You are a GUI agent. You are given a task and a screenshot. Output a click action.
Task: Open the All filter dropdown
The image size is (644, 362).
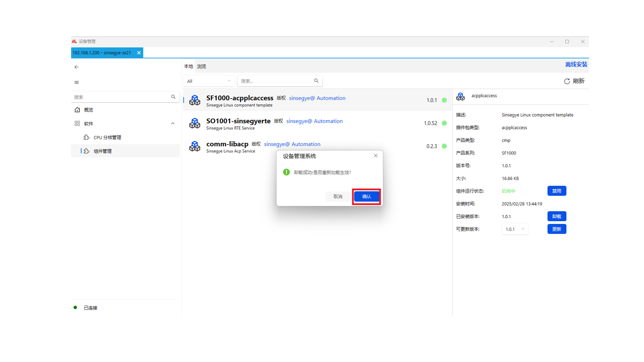209,81
